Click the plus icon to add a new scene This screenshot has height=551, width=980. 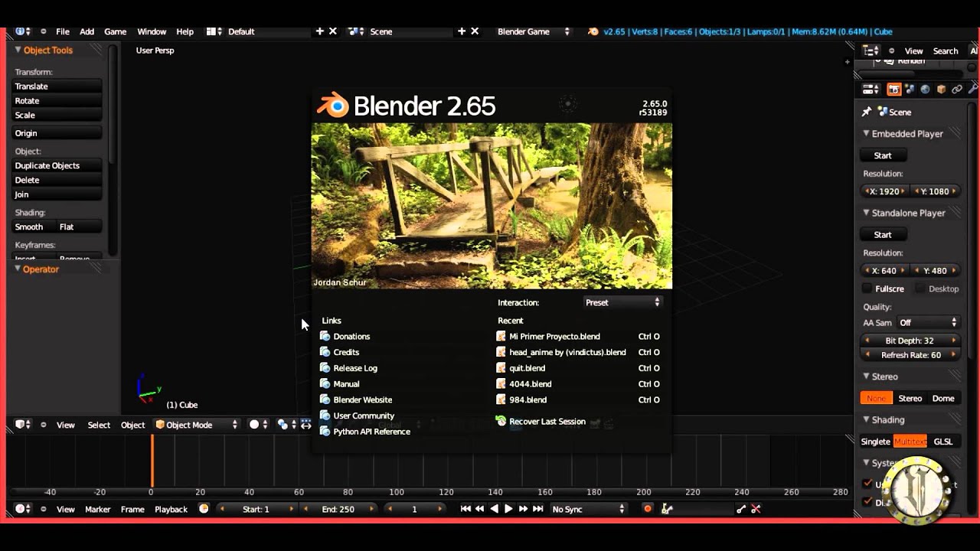[x=462, y=31]
